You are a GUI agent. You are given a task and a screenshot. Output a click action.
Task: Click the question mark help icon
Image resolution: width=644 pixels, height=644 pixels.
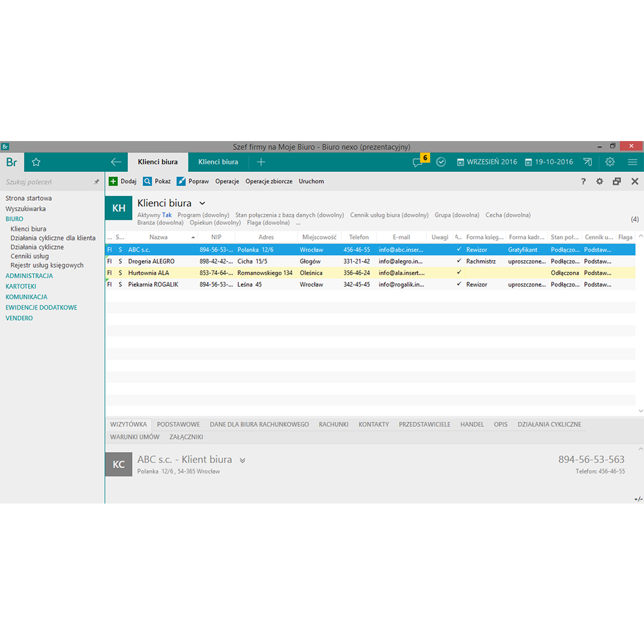point(583,182)
